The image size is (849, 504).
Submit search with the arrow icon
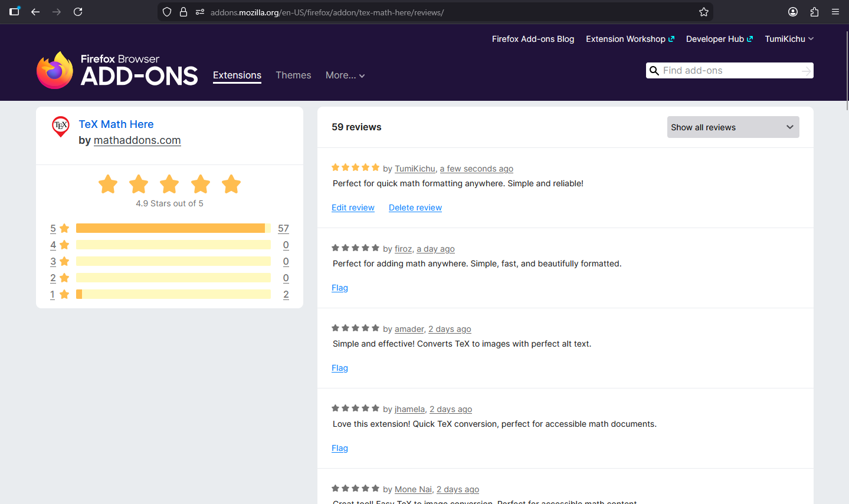click(x=806, y=71)
